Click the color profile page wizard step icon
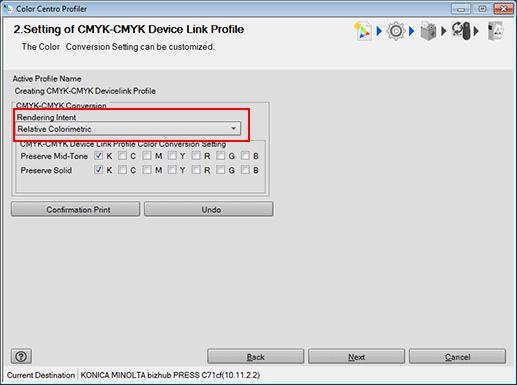Image resolution: width=517 pixels, height=385 pixels. click(363, 31)
